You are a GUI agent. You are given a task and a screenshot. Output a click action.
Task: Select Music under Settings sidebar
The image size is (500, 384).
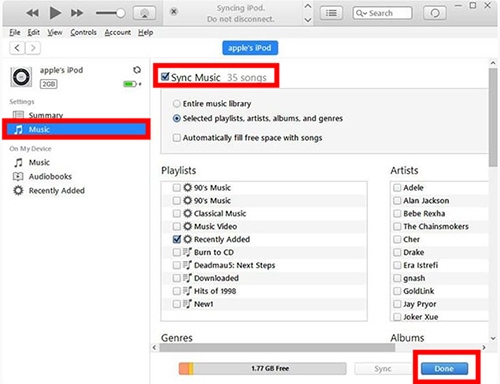(x=76, y=129)
